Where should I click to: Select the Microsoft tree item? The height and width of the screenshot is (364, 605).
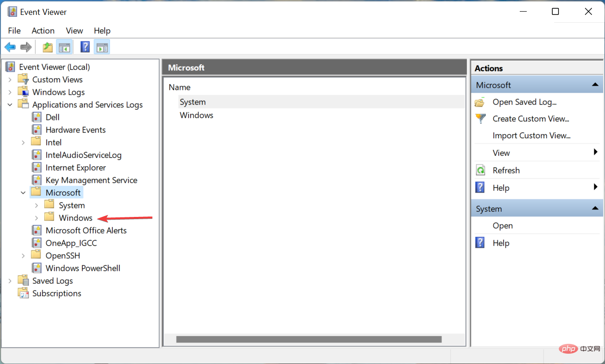pos(63,193)
